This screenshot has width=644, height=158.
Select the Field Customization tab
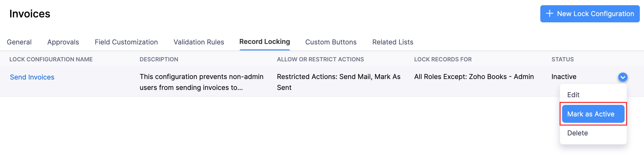(x=126, y=42)
